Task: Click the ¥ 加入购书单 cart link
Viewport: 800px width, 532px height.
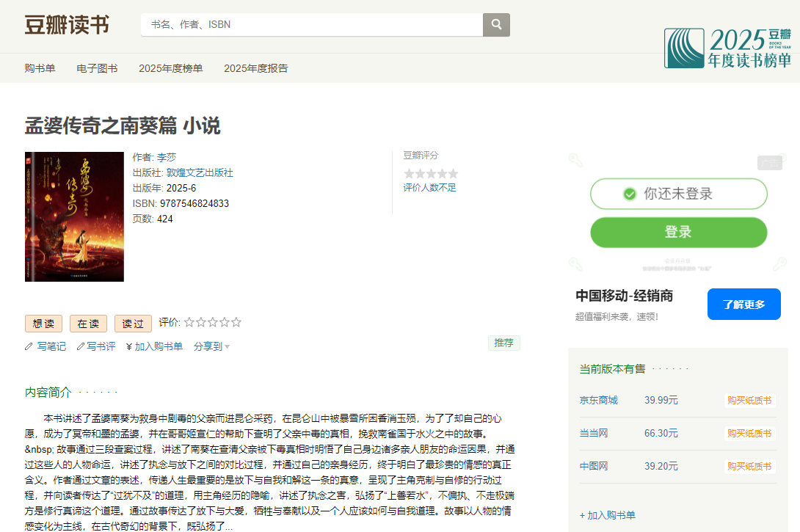Action: [x=154, y=346]
